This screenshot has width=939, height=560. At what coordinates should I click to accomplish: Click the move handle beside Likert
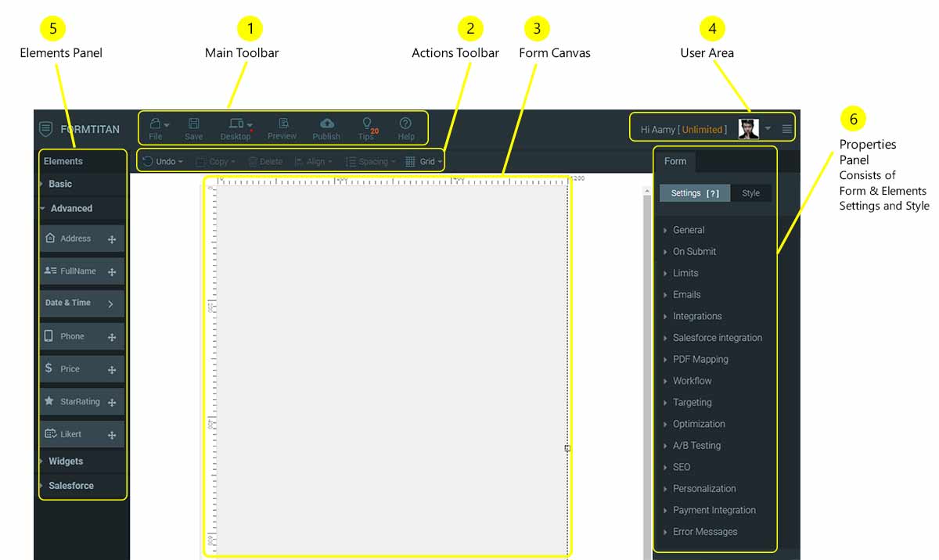(112, 435)
